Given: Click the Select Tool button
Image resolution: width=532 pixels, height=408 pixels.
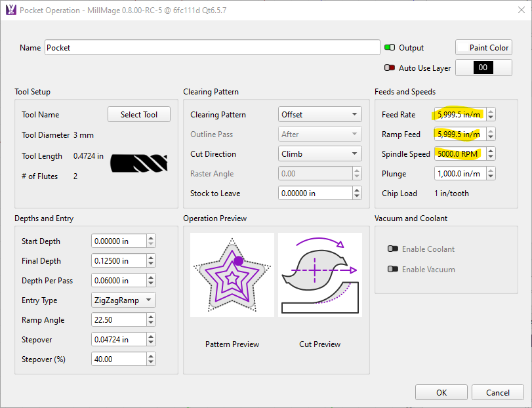Looking at the screenshot, I should [x=138, y=113].
